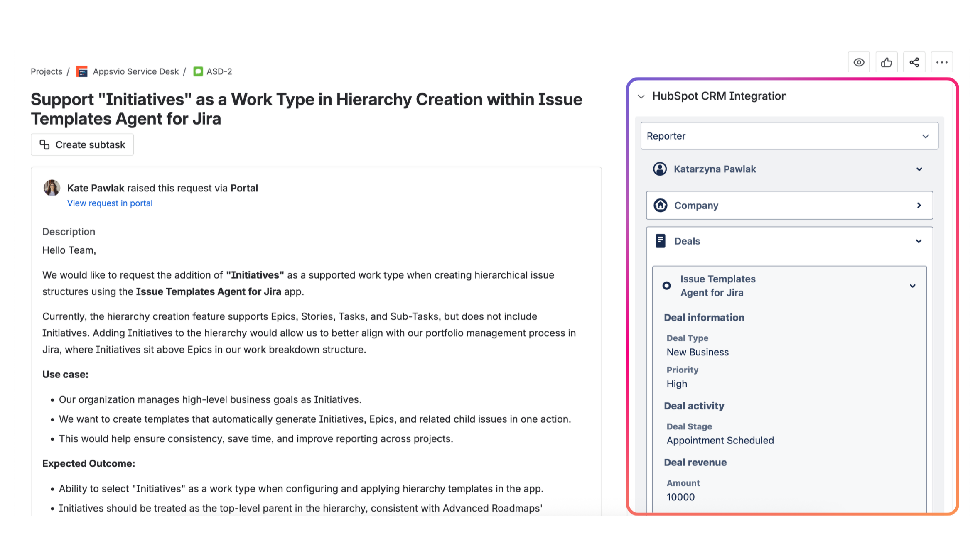
Task: Click the thumbs-up vote icon
Action: (x=887, y=61)
